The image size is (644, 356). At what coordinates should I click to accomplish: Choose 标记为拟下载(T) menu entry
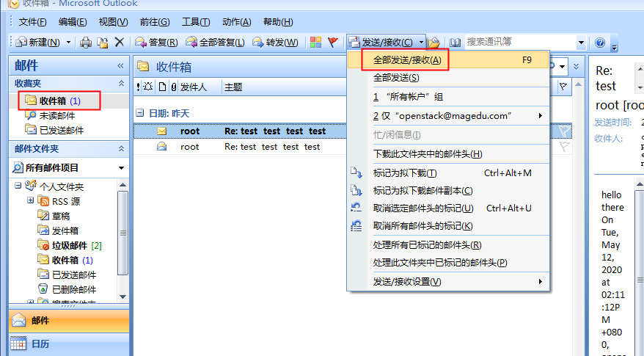pyautogui.click(x=448, y=173)
